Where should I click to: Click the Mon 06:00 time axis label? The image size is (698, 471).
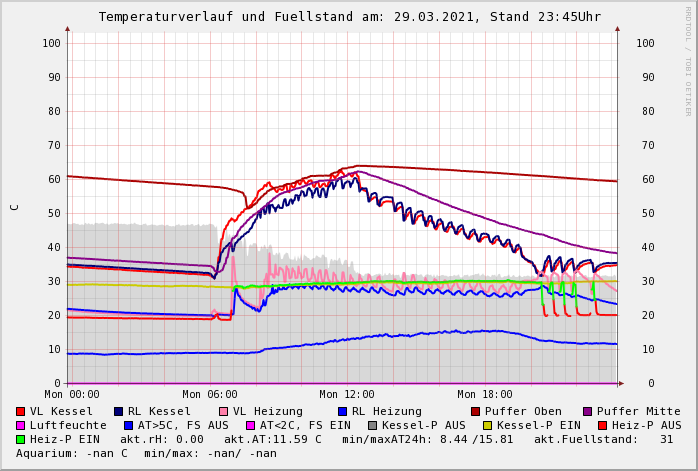[x=210, y=395]
